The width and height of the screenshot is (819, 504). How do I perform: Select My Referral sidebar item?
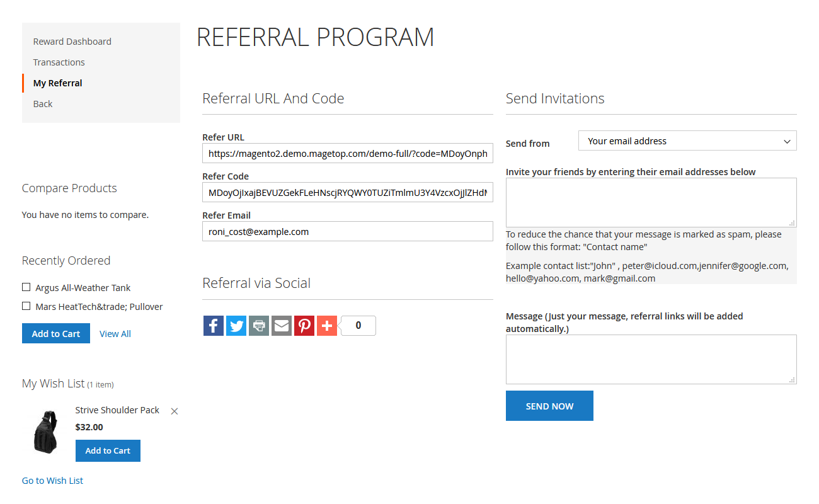coord(58,83)
